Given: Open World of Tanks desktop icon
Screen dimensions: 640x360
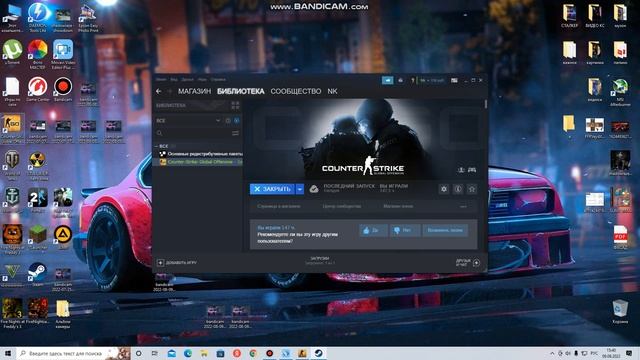Looking at the screenshot, I should (13, 164).
